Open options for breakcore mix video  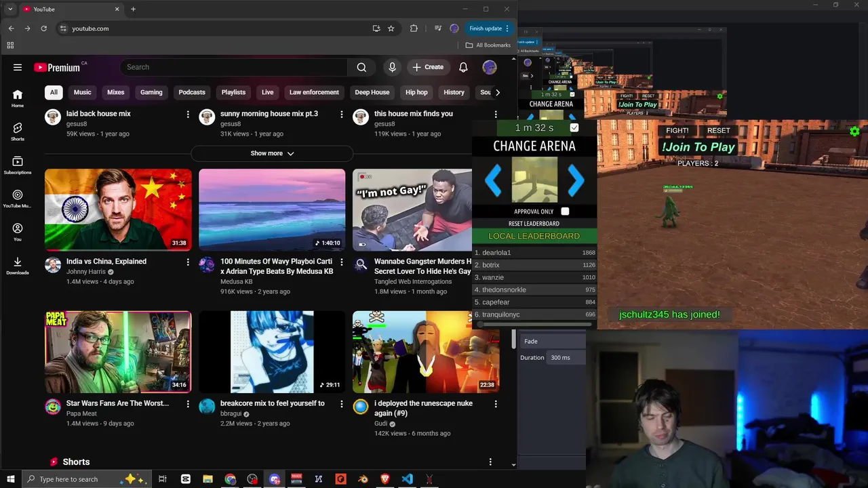point(342,404)
